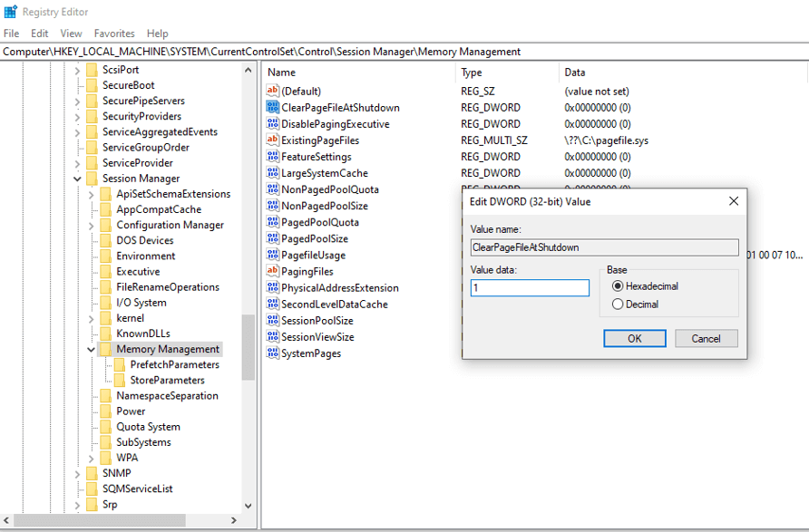This screenshot has height=532, width=809.
Task: Click the SNMP folder icon in tree
Action: point(91,473)
